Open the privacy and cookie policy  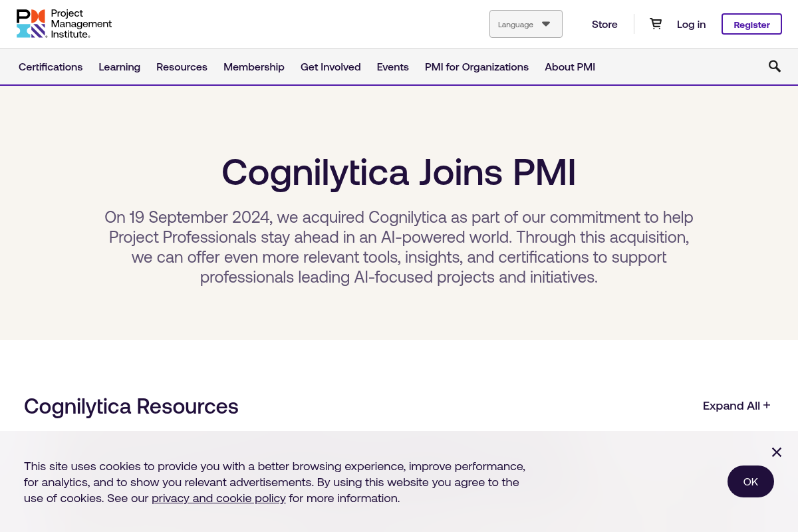click(x=219, y=498)
